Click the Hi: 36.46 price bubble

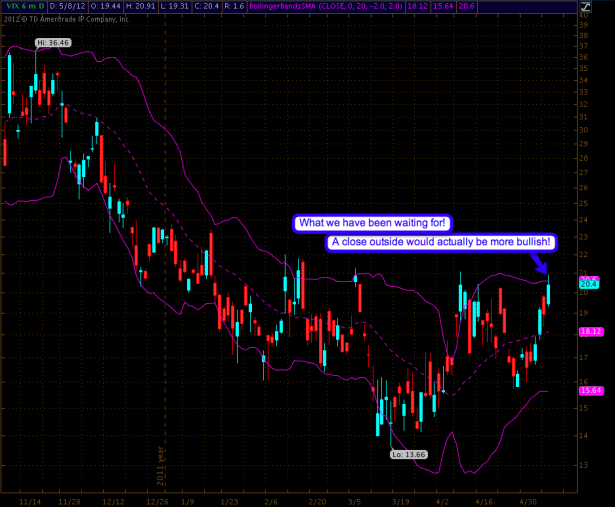[49, 43]
